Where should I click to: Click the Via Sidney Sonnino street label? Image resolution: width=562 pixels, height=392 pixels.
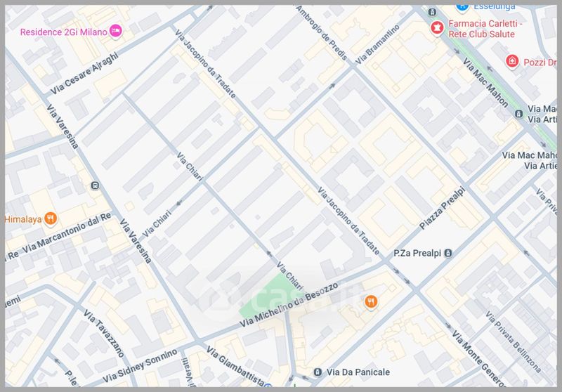pos(142,363)
